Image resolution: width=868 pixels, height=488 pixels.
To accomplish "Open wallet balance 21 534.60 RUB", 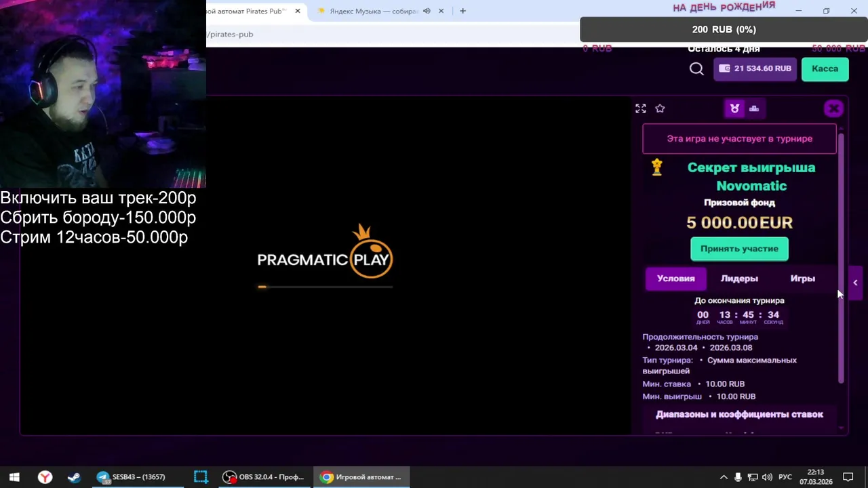I will [x=755, y=68].
